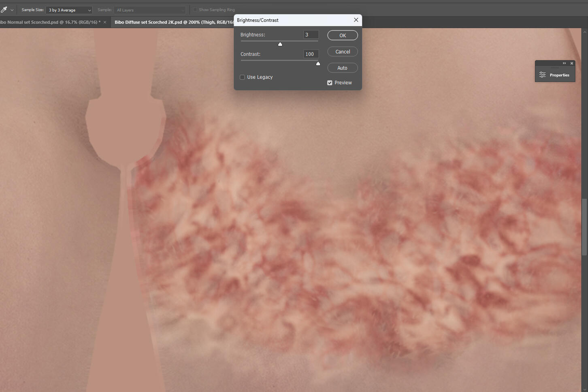This screenshot has height=392, width=588.
Task: Click the Eyedropper tool icon in options bar
Action: click(x=4, y=10)
